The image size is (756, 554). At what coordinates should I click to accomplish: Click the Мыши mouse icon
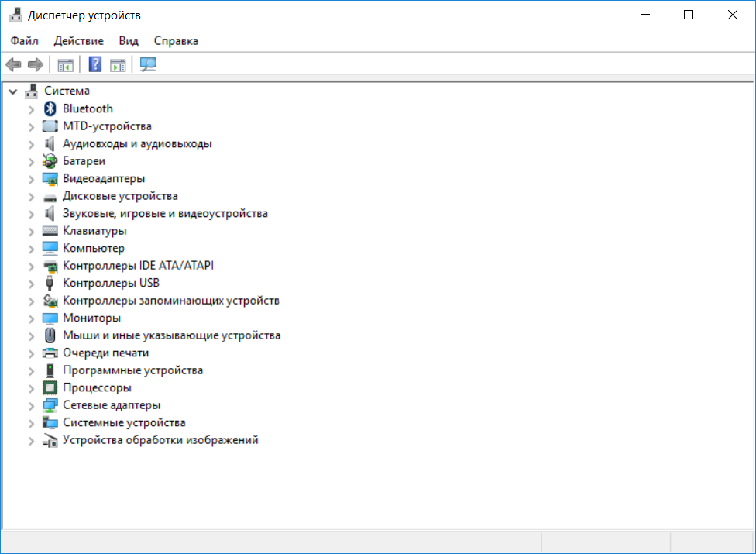coord(50,335)
